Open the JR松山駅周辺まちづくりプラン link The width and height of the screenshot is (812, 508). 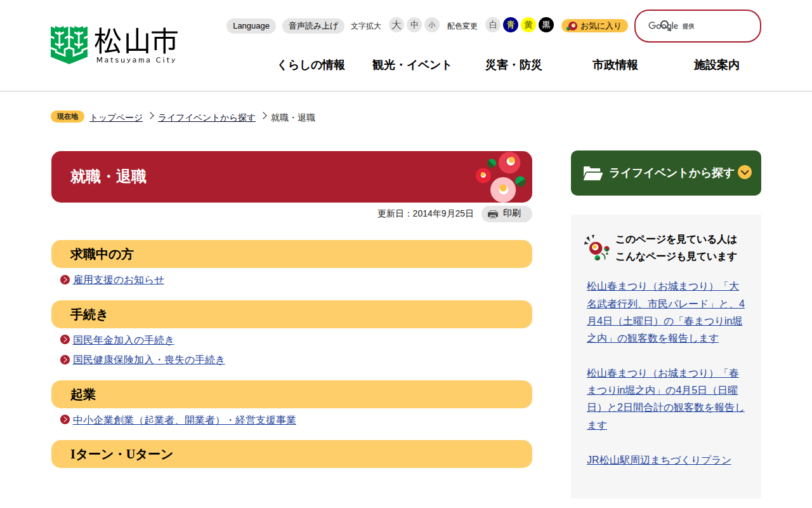[x=659, y=460]
